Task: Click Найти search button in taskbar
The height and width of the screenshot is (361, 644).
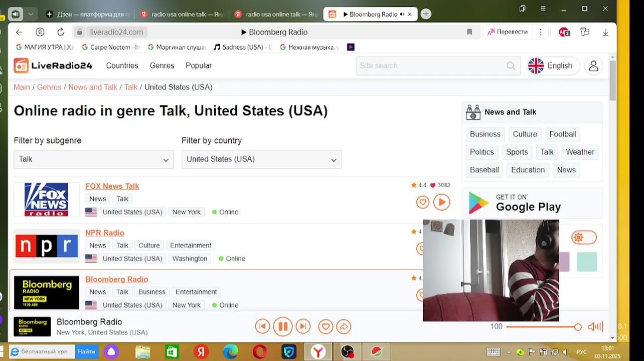Action: [x=87, y=352]
